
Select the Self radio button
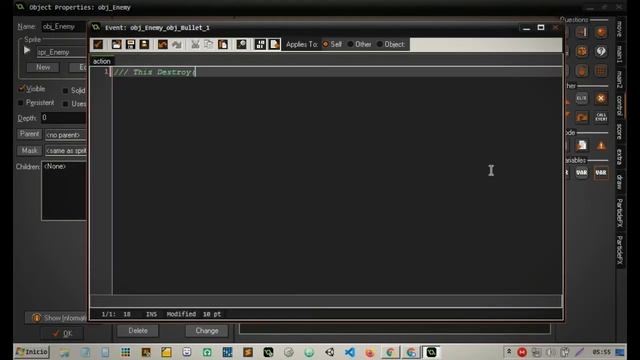click(x=325, y=44)
